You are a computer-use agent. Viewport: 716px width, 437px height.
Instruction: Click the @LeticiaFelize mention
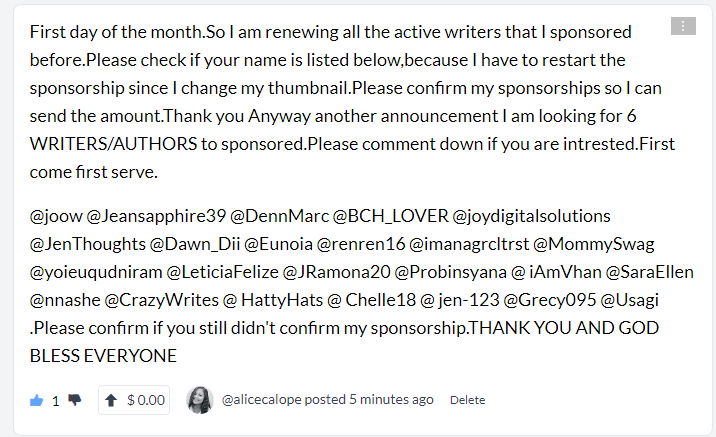click(x=222, y=272)
